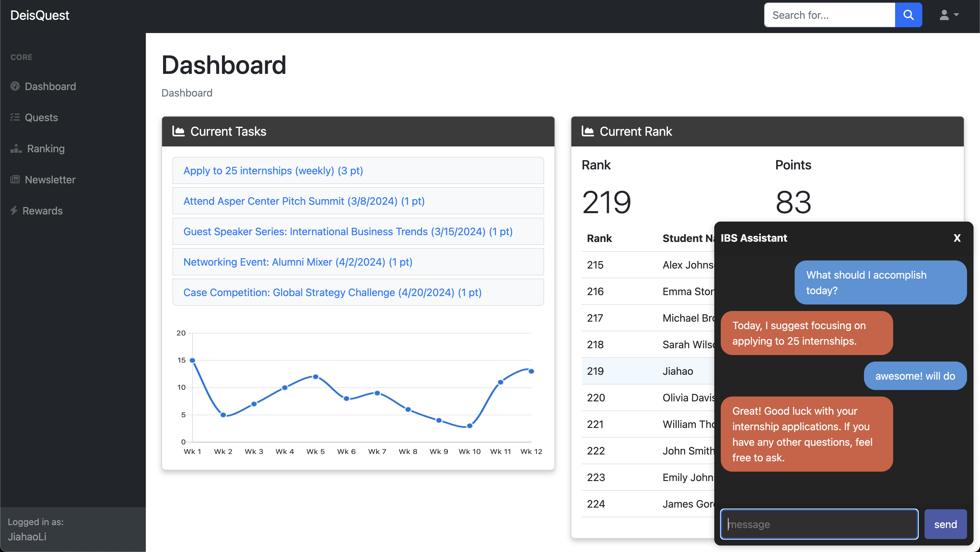
Task: Click the Wk 10 data point on chart
Action: (x=470, y=426)
